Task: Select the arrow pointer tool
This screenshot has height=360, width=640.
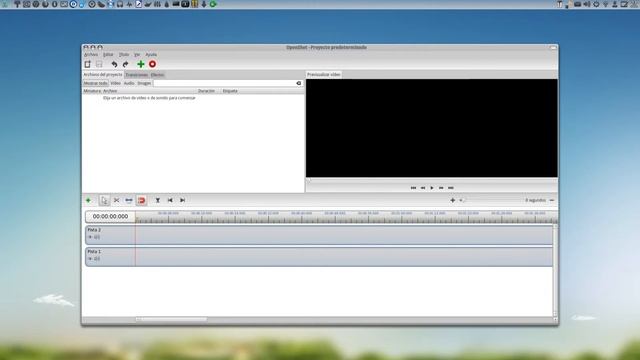Action: click(x=104, y=200)
